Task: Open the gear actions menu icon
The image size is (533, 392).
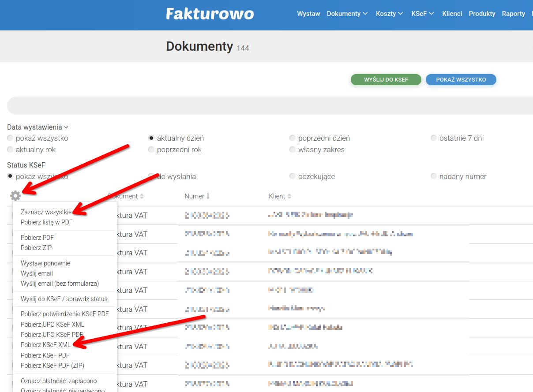Action: click(15, 196)
